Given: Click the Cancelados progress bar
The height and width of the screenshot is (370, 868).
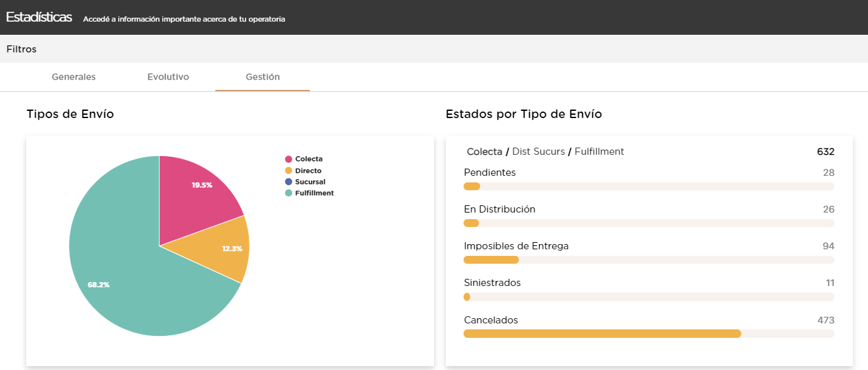Looking at the screenshot, I should (x=649, y=333).
